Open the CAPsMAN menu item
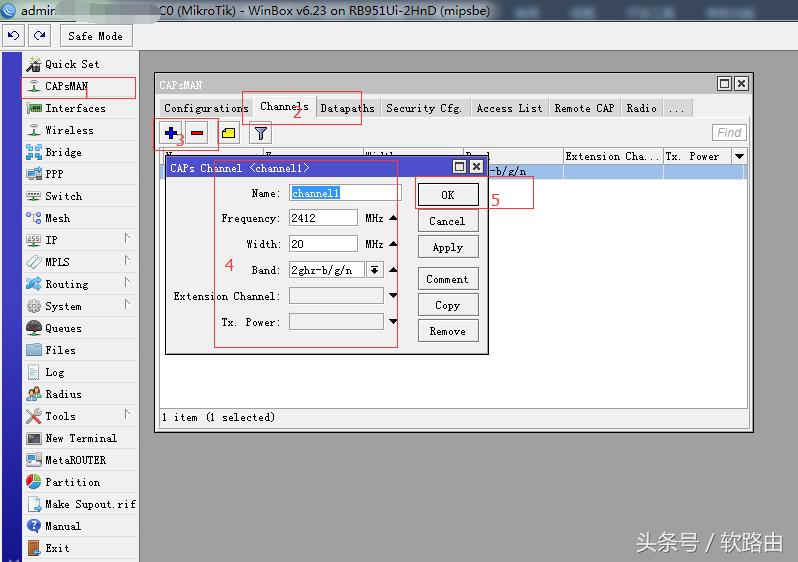 (66, 86)
